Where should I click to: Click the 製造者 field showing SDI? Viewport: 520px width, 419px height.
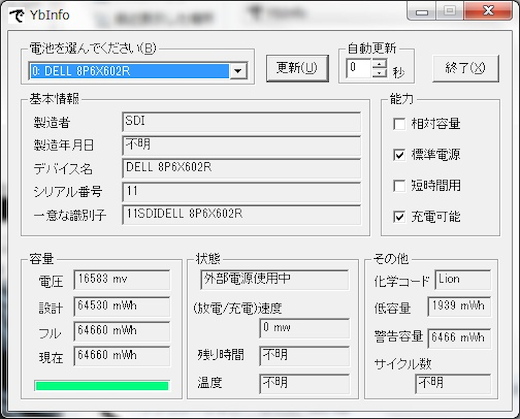[x=242, y=122]
